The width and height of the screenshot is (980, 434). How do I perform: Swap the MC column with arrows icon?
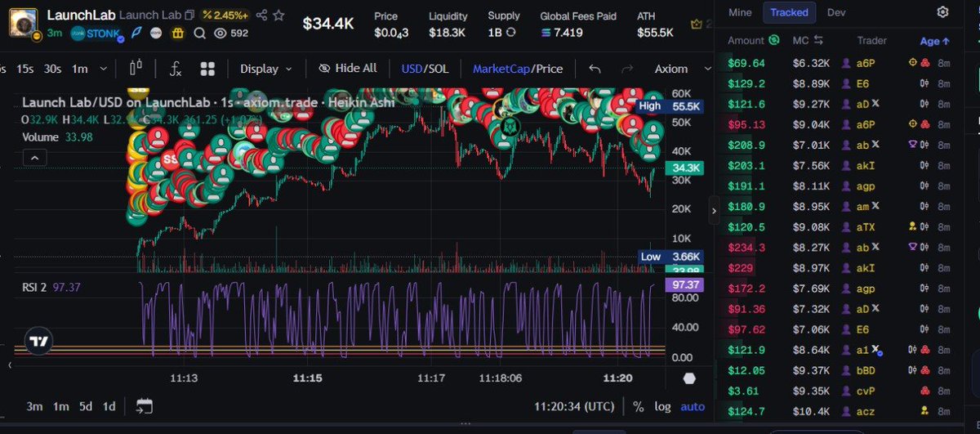point(818,40)
